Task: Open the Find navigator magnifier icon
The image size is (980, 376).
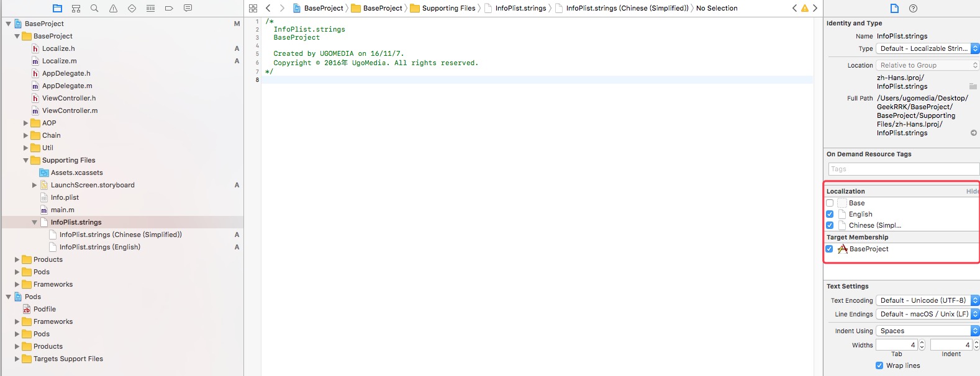Action: coord(94,8)
